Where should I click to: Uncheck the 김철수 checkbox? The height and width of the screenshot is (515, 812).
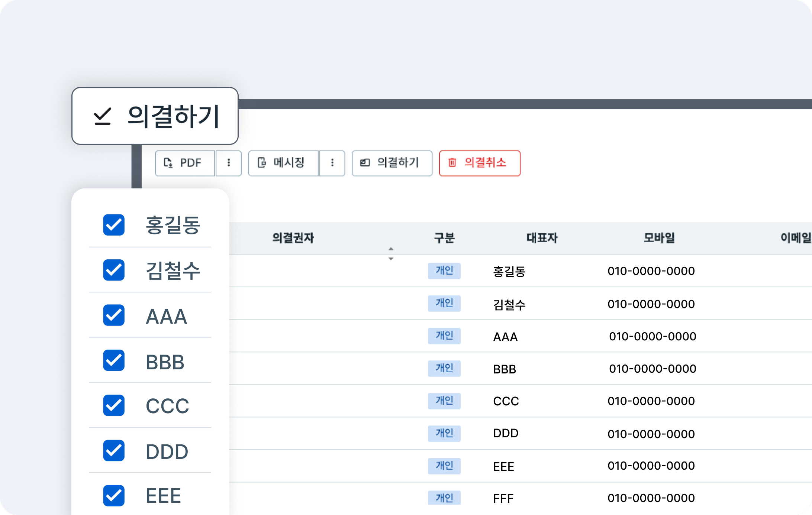tap(114, 270)
